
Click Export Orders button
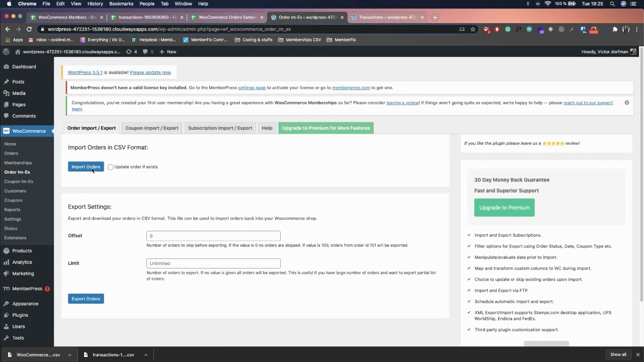pos(86,299)
